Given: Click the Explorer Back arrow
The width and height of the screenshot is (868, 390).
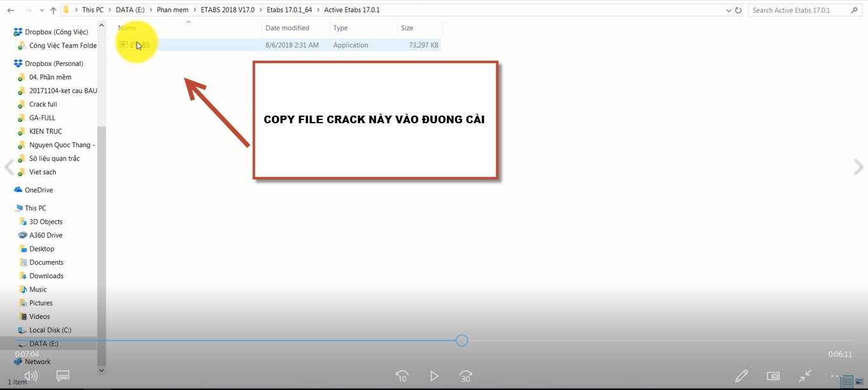Looking at the screenshot, I should (x=11, y=10).
